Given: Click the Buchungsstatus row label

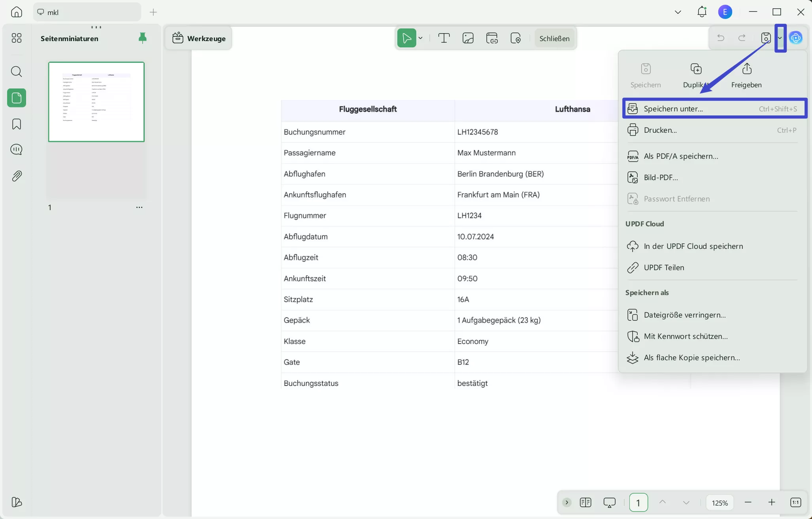Looking at the screenshot, I should click(311, 383).
